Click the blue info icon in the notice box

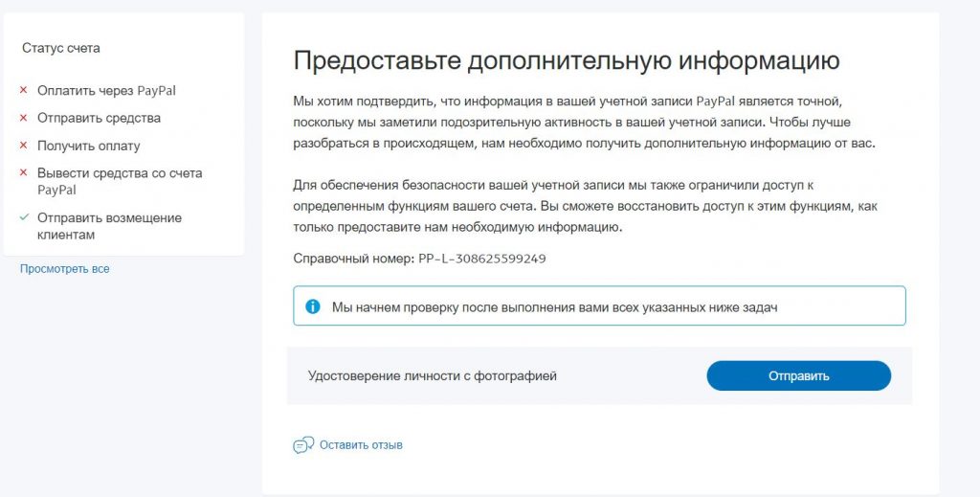pos(313,306)
